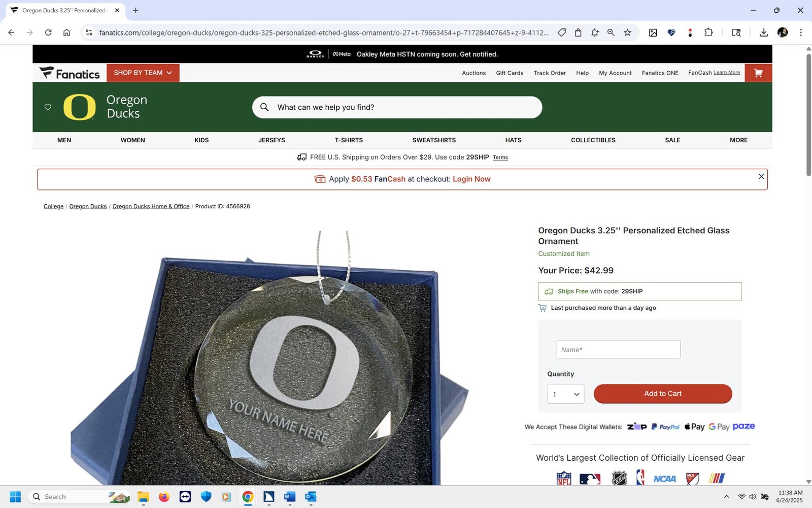Favorite Oregon Ducks with heart icon
This screenshot has width=812, height=508.
coord(48,107)
